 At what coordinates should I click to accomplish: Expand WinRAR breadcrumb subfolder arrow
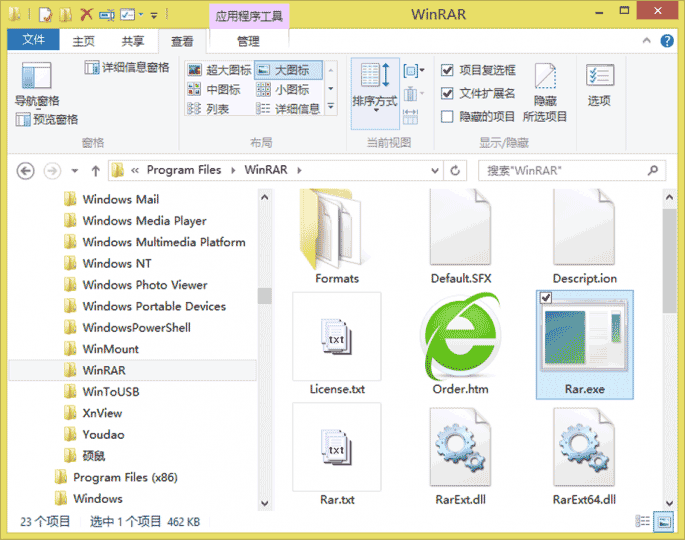click(299, 170)
